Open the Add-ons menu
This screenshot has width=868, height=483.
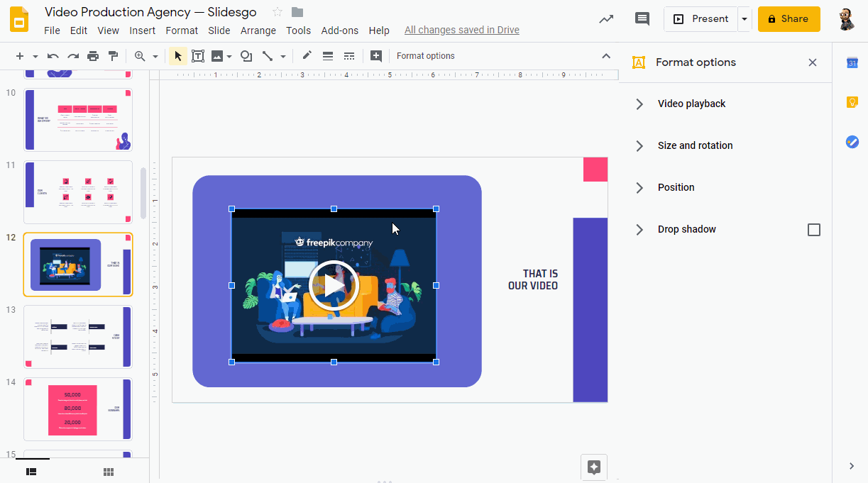(340, 30)
